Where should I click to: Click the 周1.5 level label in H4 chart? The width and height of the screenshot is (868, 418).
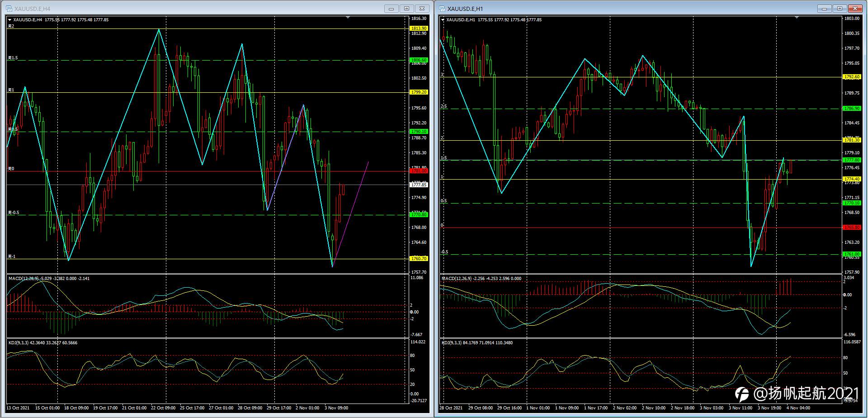[x=13, y=58]
